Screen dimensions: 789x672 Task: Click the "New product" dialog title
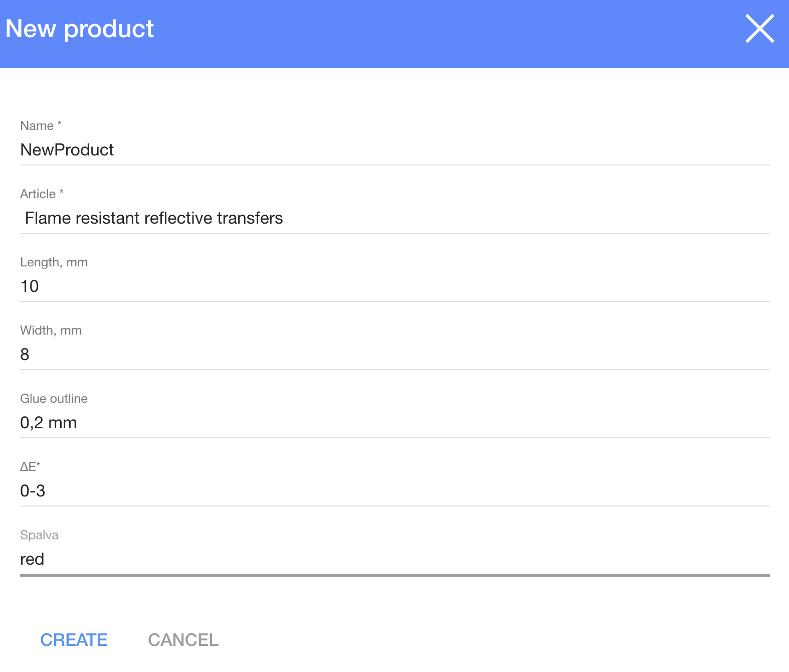click(80, 29)
